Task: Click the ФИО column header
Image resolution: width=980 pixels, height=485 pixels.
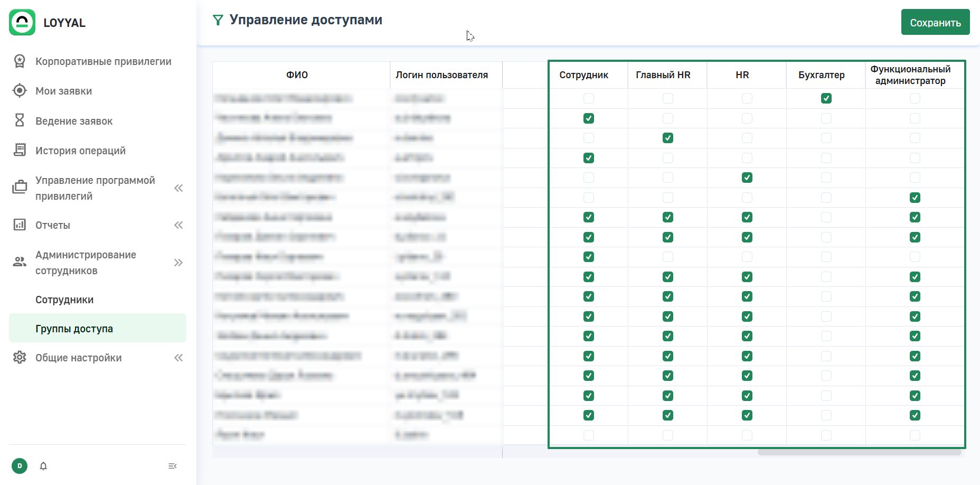Action: 297,75
